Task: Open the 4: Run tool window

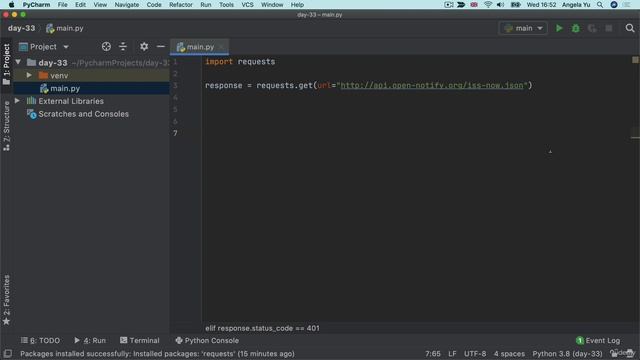Action: [90, 340]
